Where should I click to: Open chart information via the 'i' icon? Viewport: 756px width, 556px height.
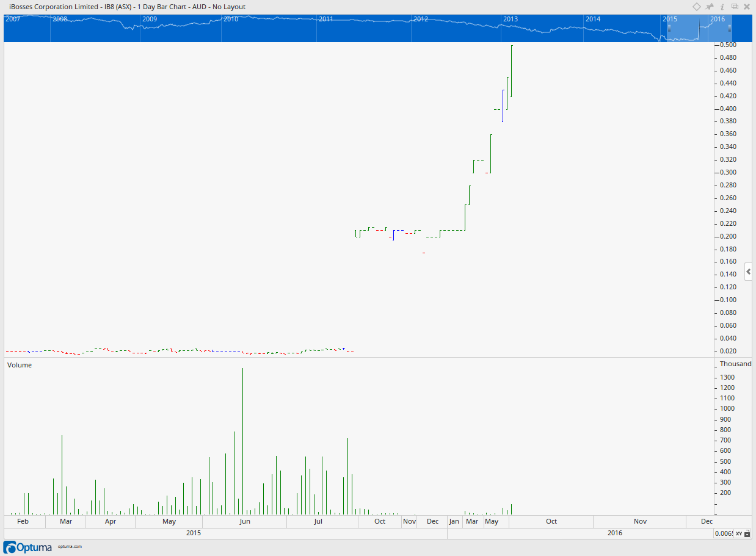point(722,7)
